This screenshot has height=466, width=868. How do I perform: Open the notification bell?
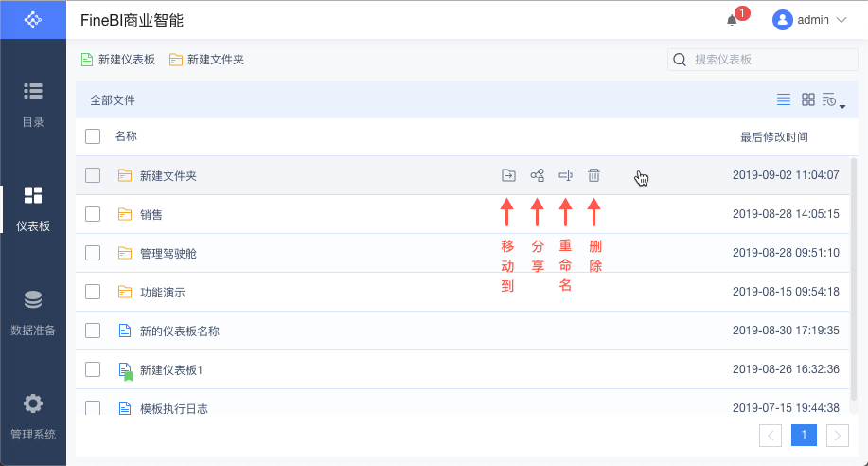(732, 21)
